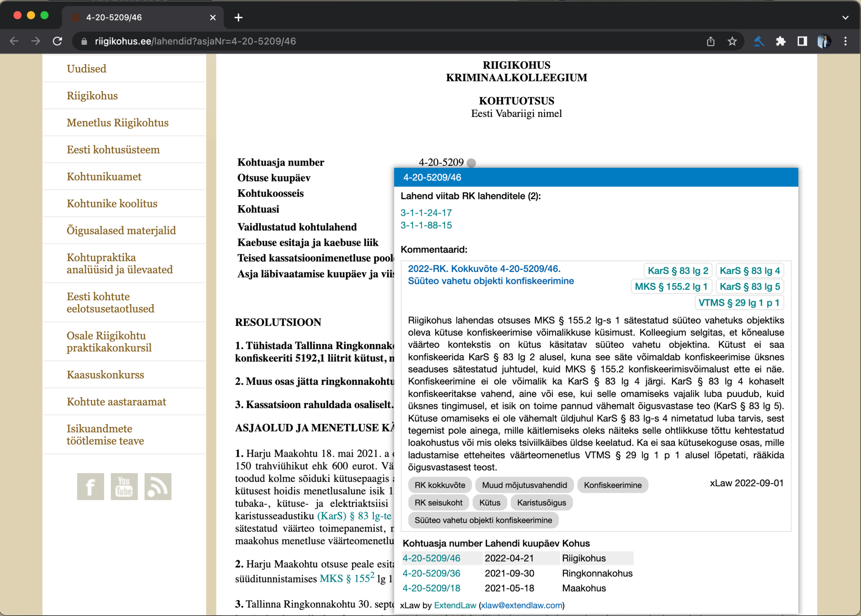861x616 pixels.
Task: Open the YouTube channel icon
Action: 124,486
